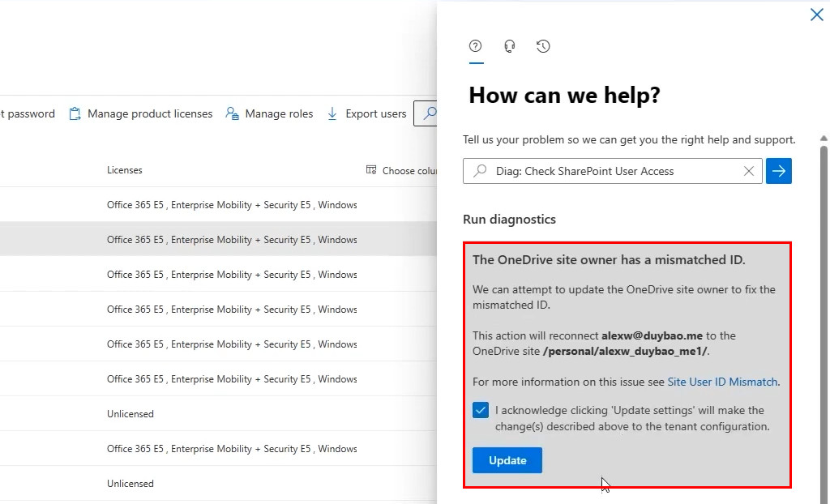Click the Run diagnostics heading
Image resolution: width=830 pixels, height=504 pixels.
tap(509, 219)
